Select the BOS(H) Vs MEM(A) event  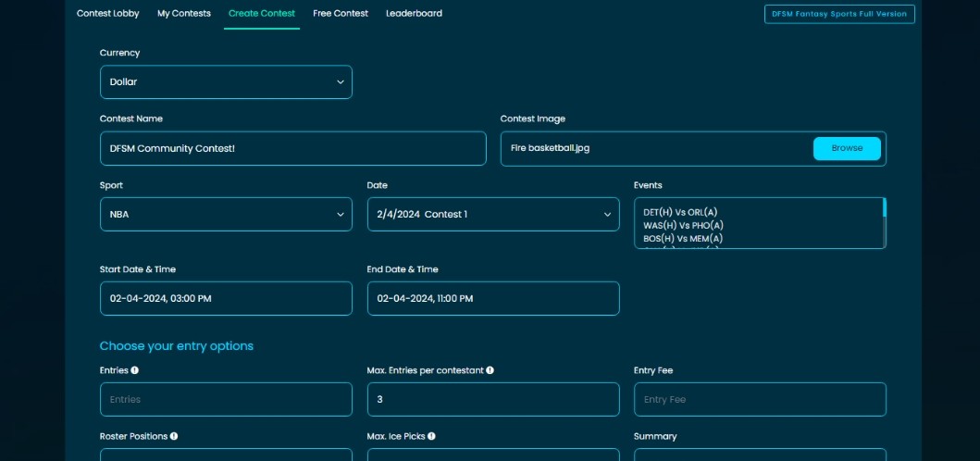coord(683,238)
